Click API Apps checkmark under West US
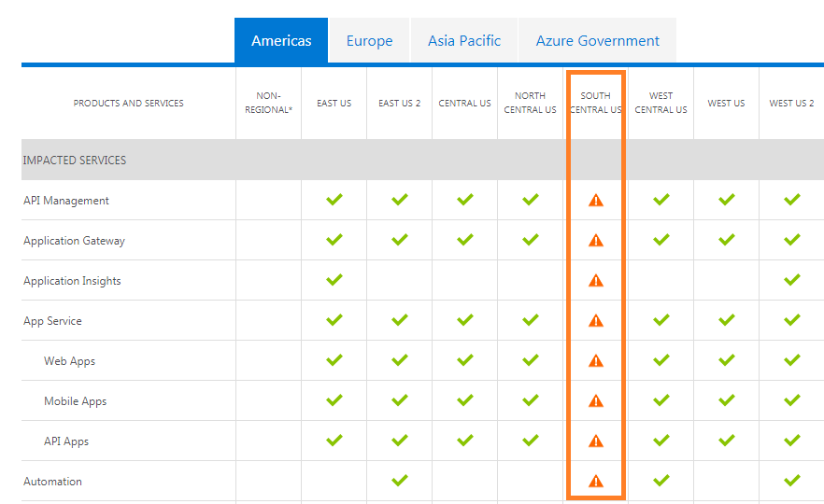This screenshot has width=824, height=504. (x=727, y=441)
